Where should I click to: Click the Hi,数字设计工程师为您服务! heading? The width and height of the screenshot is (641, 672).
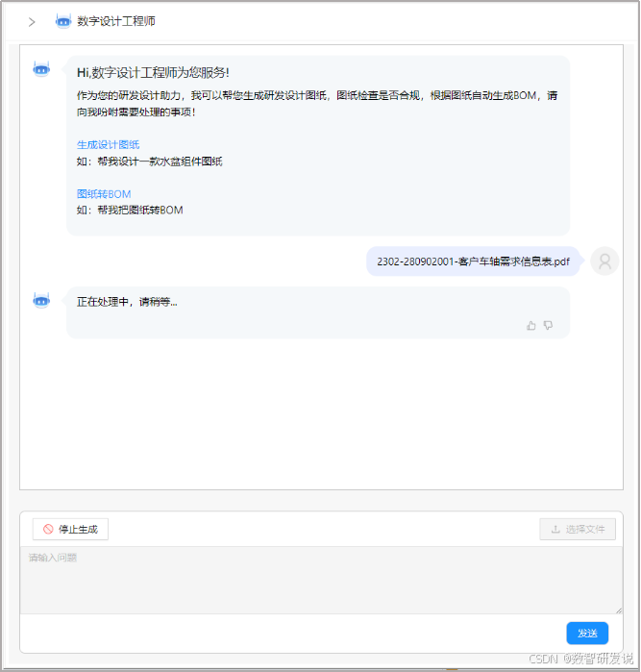(x=153, y=73)
